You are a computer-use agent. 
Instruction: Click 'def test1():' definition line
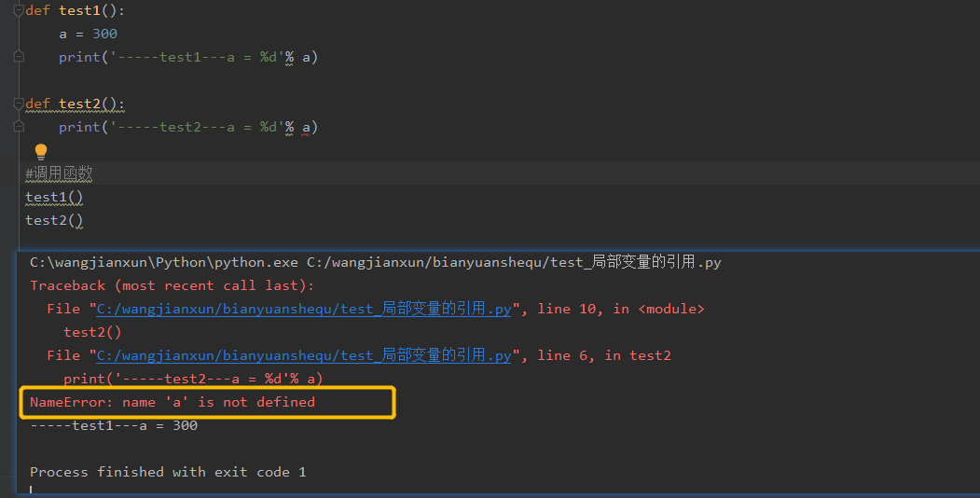[75, 10]
